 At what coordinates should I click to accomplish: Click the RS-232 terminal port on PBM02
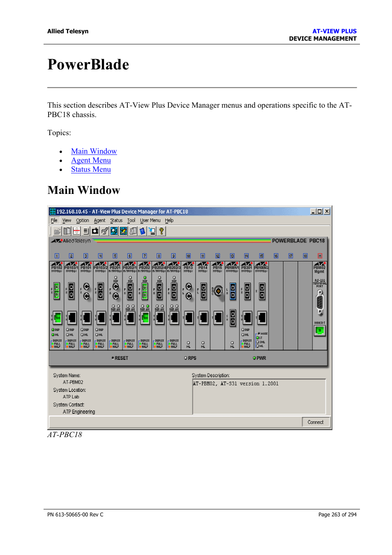point(320,302)
